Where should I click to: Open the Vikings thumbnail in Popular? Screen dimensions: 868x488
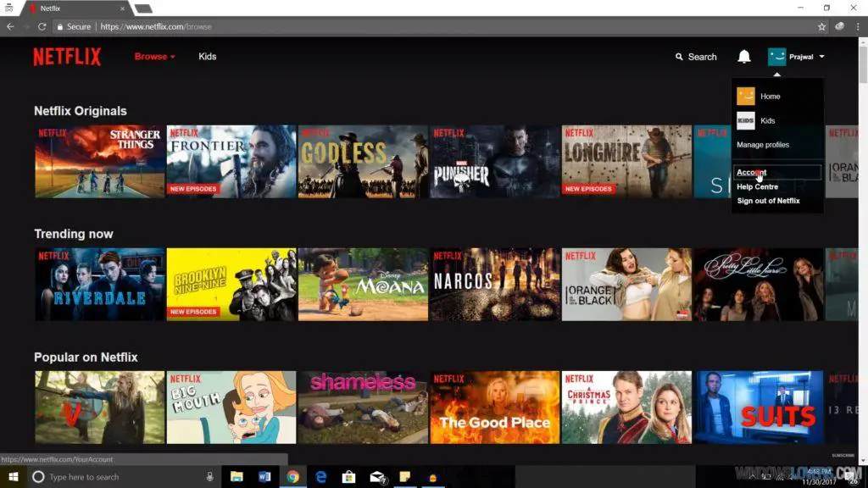click(x=100, y=408)
